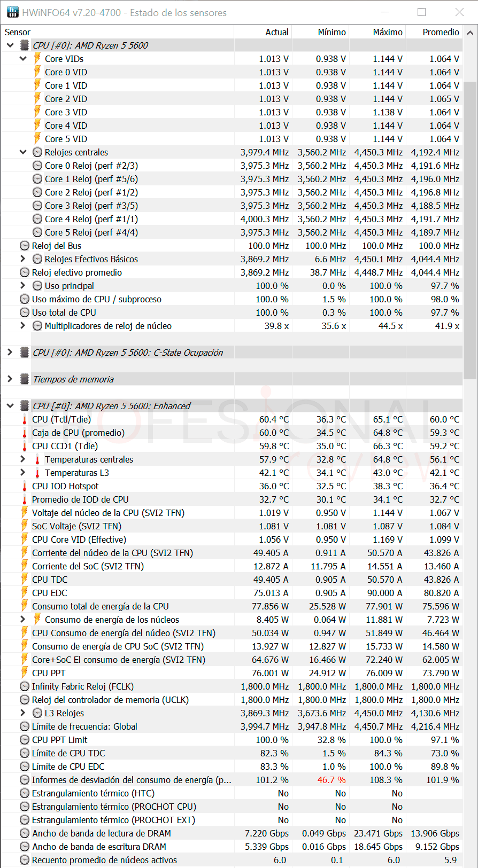Click the voltage icon beside Core 0 VID
The image size is (478, 868).
click(x=37, y=72)
